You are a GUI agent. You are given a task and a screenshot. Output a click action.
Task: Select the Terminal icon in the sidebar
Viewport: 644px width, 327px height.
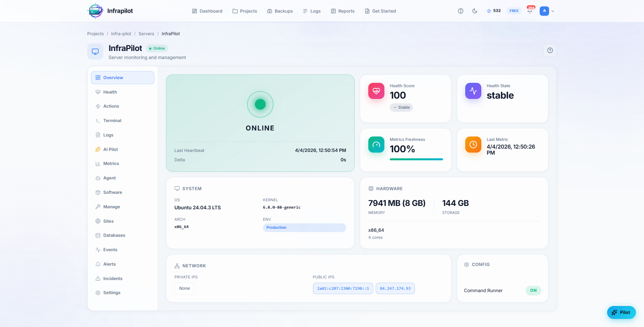coord(98,120)
